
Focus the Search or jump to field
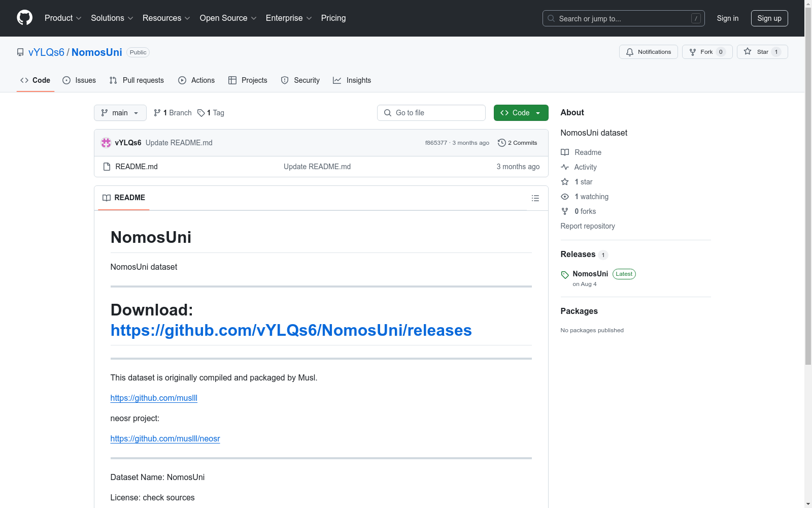point(623,18)
